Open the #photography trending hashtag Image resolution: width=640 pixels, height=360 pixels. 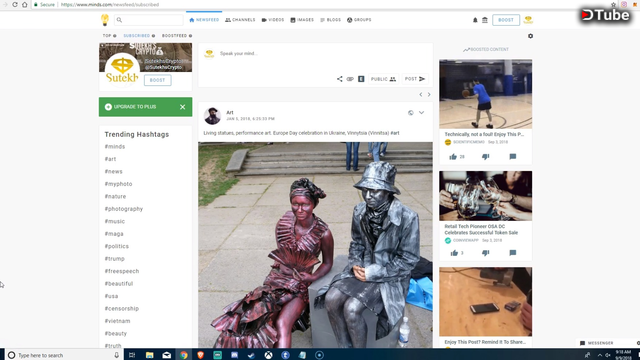(x=124, y=209)
